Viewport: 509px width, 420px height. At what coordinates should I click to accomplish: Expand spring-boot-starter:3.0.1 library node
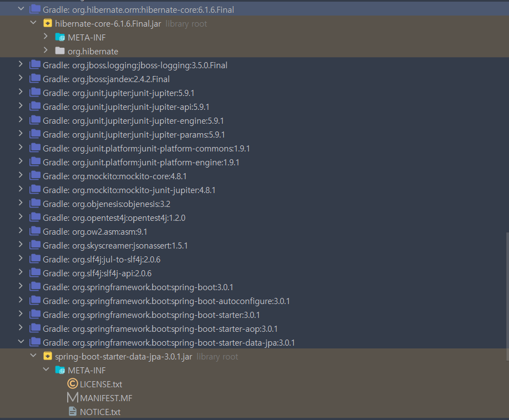click(x=21, y=314)
